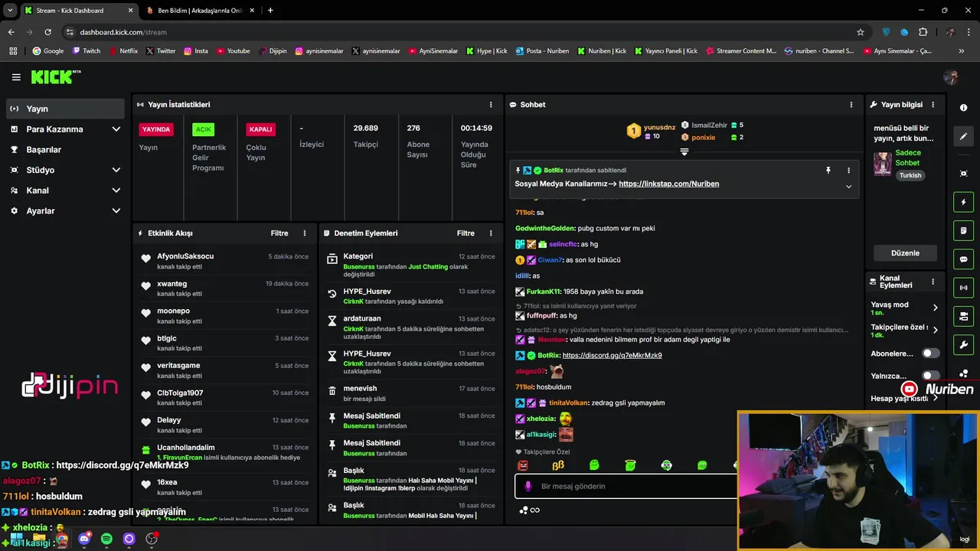This screenshot has width=980, height=551.
Task: Expand the pinned message chevron
Action: (848, 187)
